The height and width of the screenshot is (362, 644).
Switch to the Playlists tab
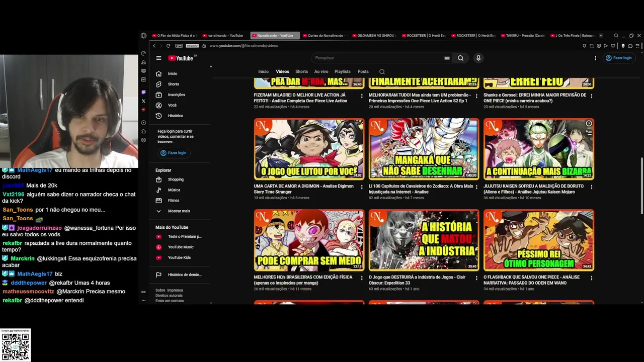(x=343, y=72)
